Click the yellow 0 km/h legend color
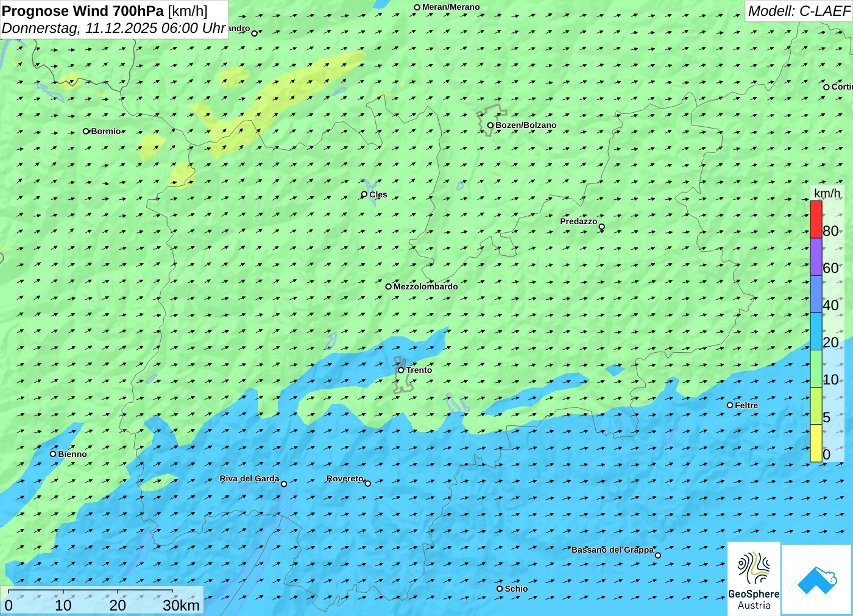Image resolution: width=853 pixels, height=616 pixels. click(x=816, y=443)
